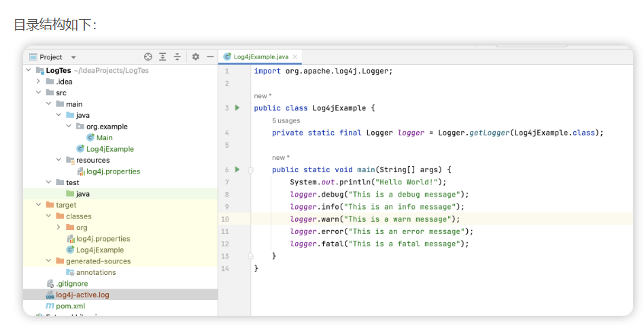Collapse the src/main java folder chevron
The image size is (644, 328).
(x=58, y=115)
